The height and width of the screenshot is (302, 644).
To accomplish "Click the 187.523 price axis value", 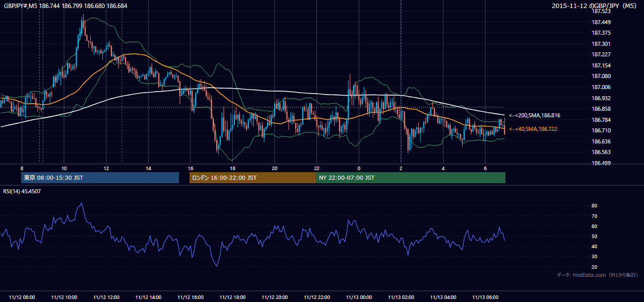I will pos(601,11).
